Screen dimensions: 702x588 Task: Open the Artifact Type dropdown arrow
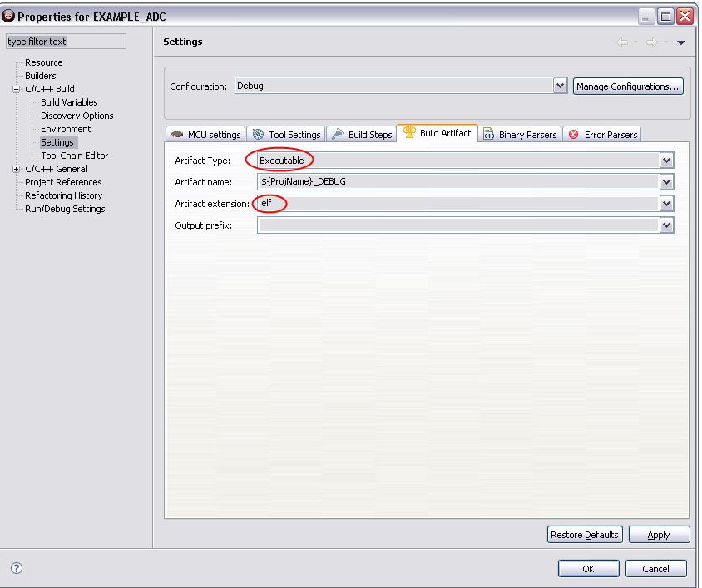666,161
